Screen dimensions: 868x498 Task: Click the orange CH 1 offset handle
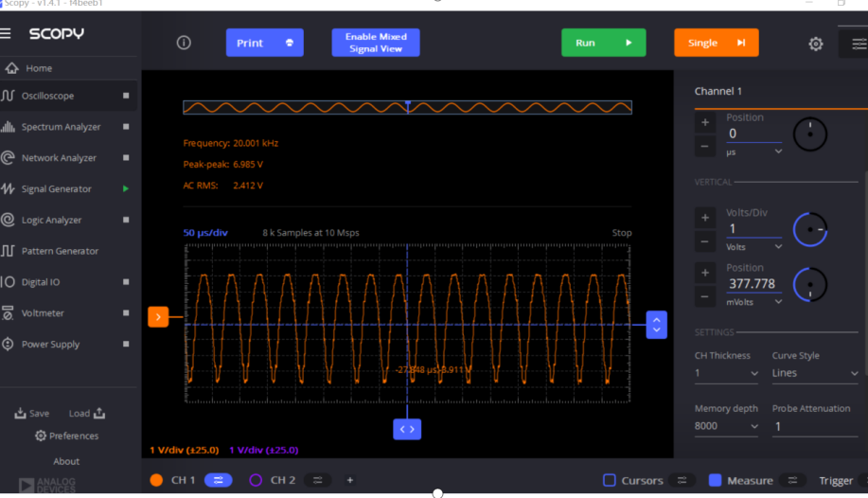[x=158, y=317]
